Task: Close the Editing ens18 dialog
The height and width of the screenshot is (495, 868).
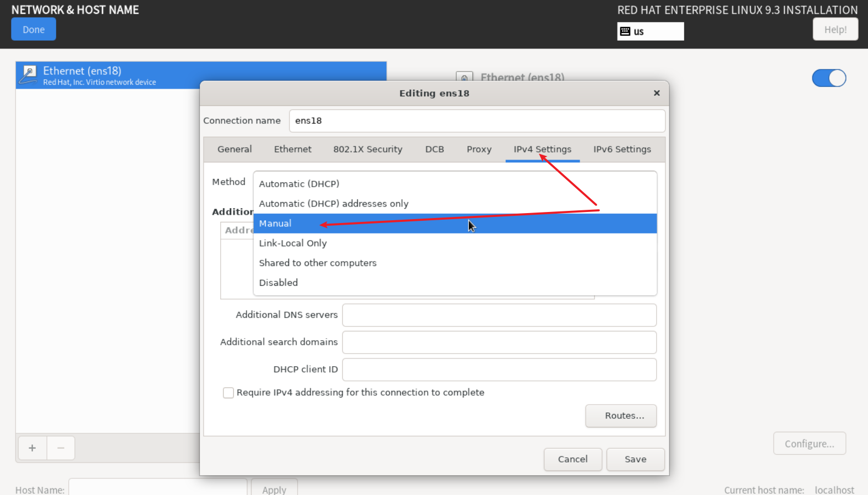Action: click(656, 93)
